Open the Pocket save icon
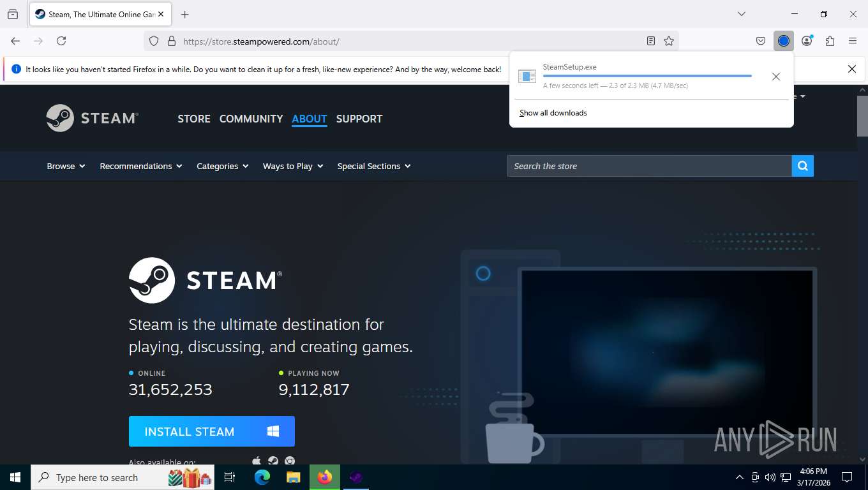Viewport: 868px width, 490px height. (761, 41)
